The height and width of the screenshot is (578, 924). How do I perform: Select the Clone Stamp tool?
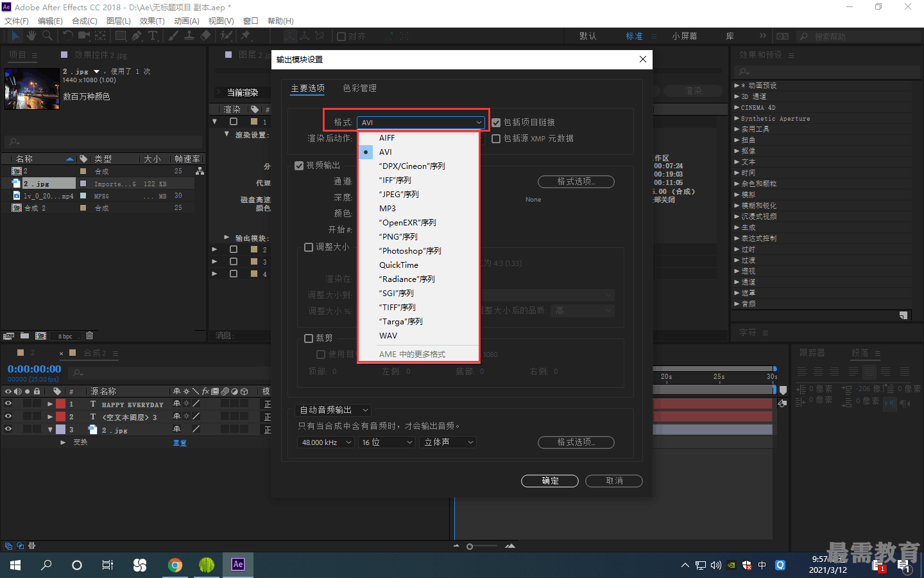(189, 36)
